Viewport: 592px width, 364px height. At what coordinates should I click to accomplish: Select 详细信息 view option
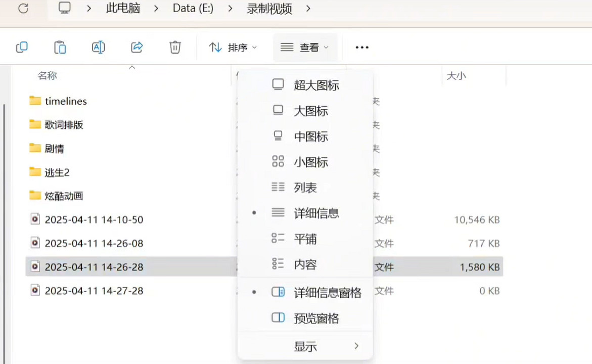316,213
